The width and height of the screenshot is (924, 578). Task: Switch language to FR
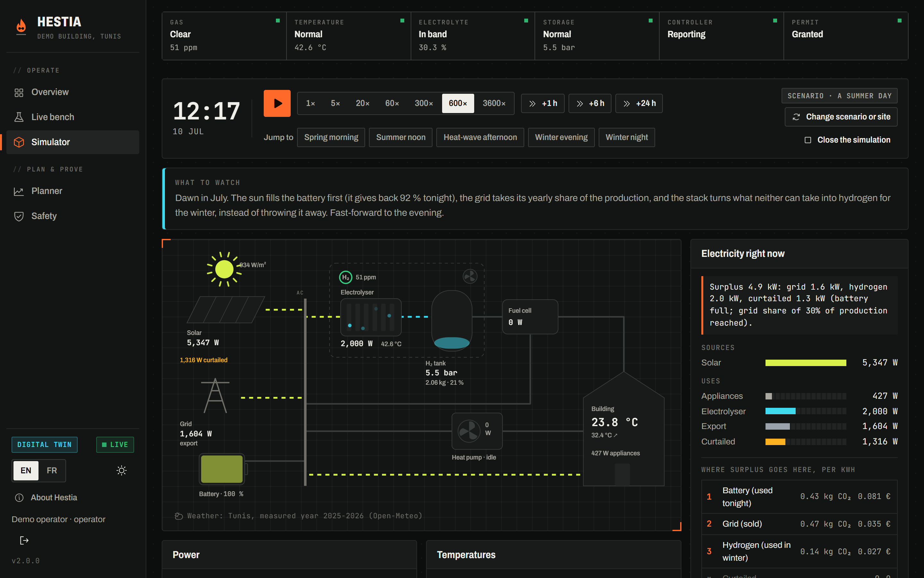point(52,470)
